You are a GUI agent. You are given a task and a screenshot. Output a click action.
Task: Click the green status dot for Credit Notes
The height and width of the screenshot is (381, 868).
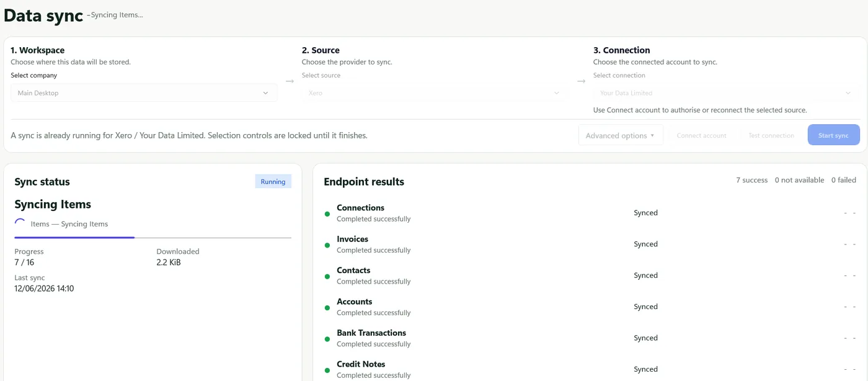click(x=327, y=370)
